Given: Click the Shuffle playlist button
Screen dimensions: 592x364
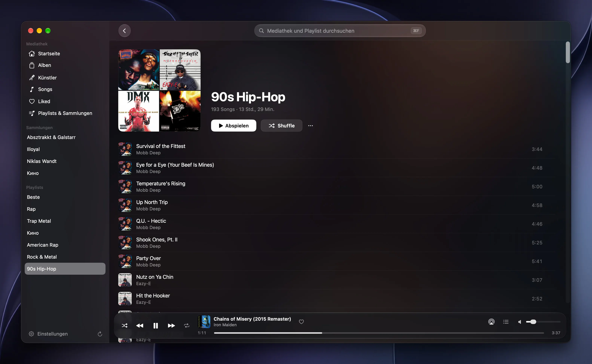Looking at the screenshot, I should (281, 126).
